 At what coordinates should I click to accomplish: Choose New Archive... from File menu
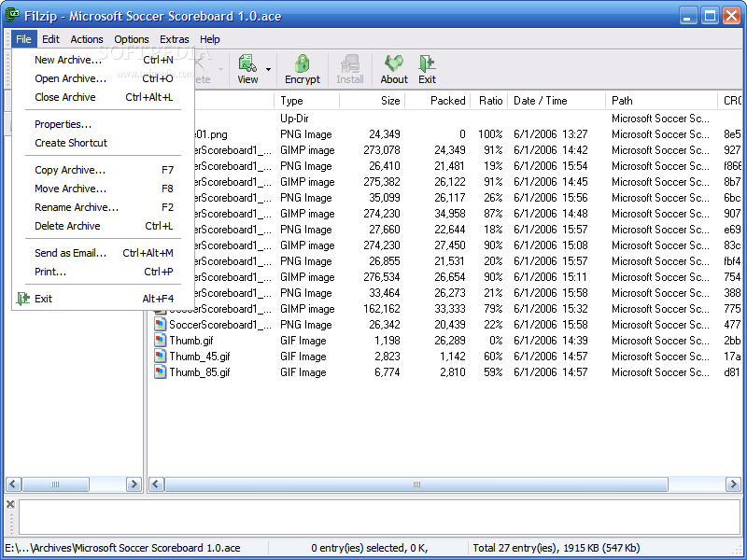pyautogui.click(x=103, y=60)
